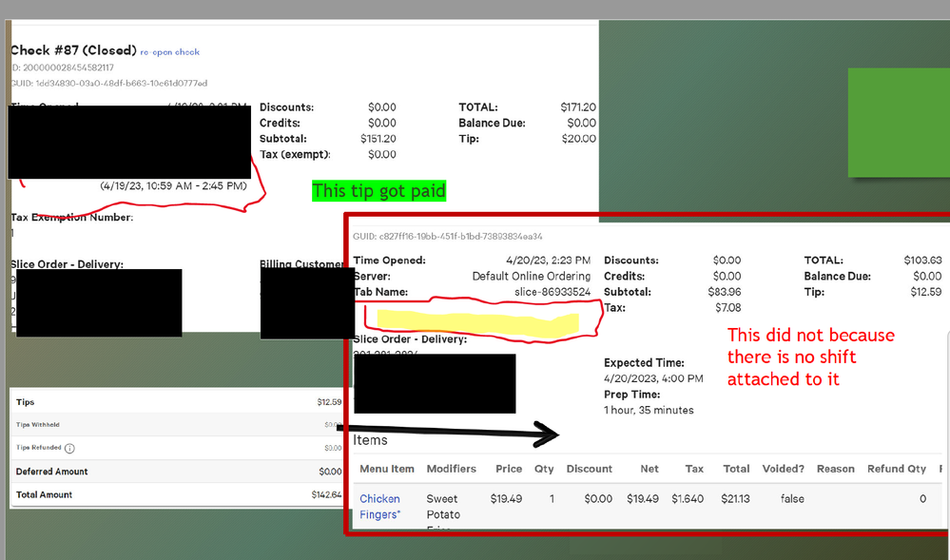Click the 'Price' column header
Screen dimensions: 950x560
508,469
